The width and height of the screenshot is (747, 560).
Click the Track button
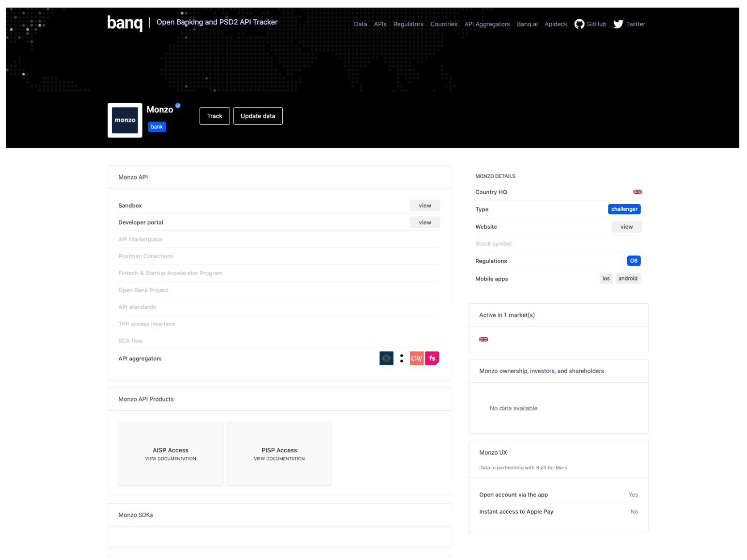click(214, 116)
